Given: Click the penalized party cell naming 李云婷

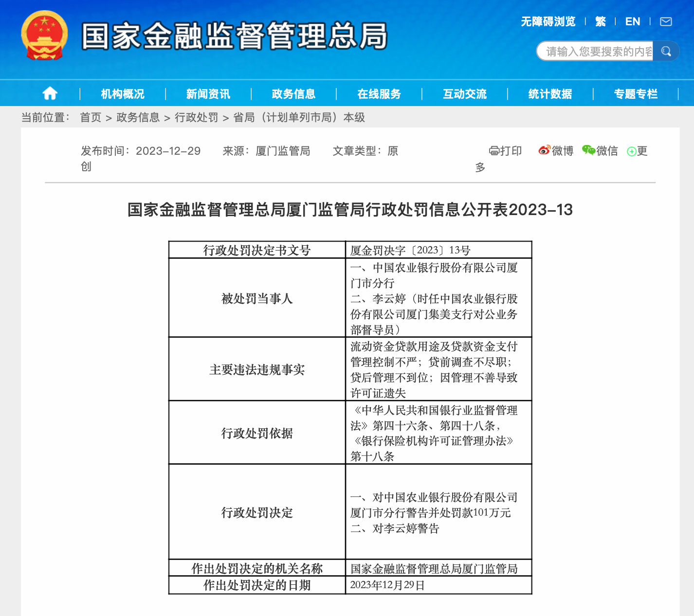Looking at the screenshot, I should point(438,298).
